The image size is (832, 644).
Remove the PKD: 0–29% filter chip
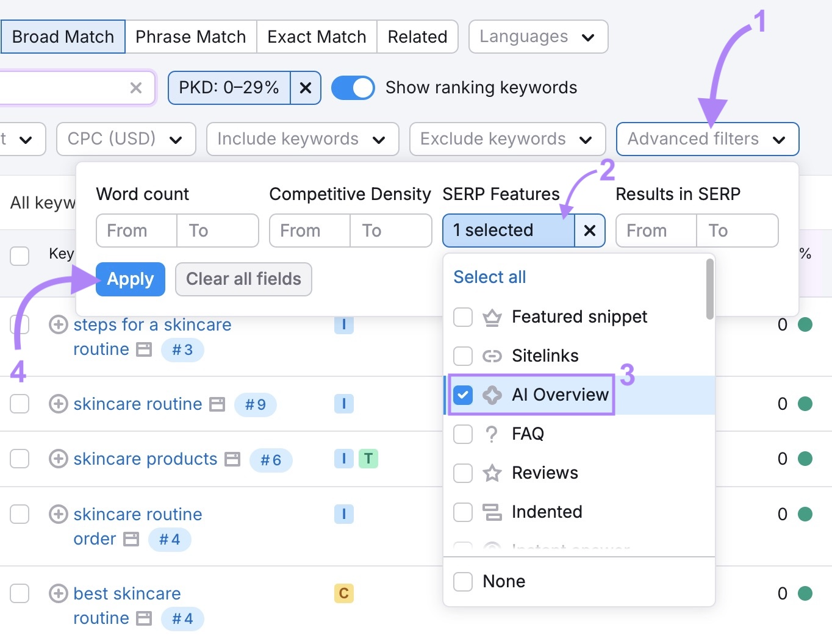(x=305, y=87)
